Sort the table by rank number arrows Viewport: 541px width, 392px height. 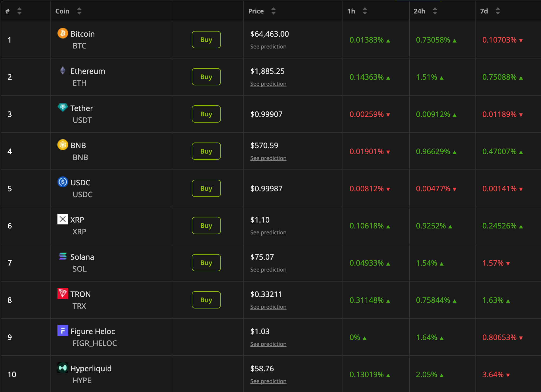[x=19, y=11]
